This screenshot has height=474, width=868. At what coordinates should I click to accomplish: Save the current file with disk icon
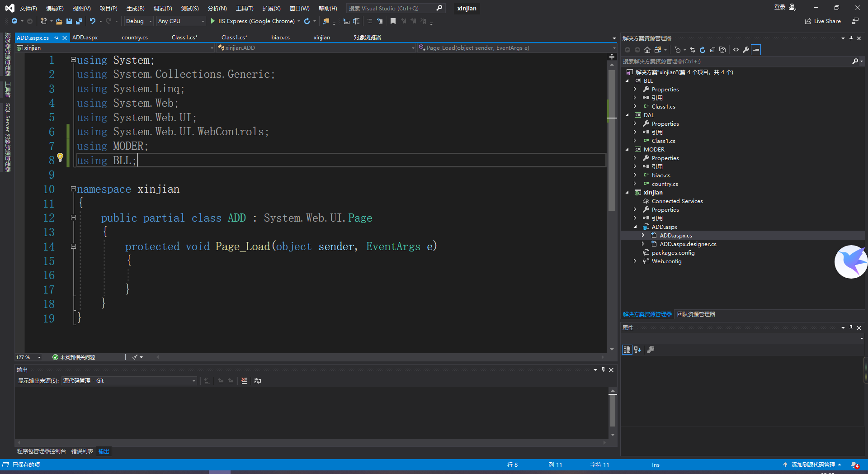[x=69, y=21]
